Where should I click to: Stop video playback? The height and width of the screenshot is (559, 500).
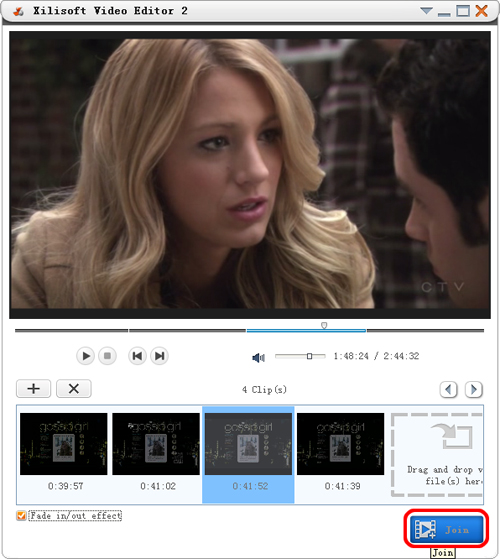107,356
